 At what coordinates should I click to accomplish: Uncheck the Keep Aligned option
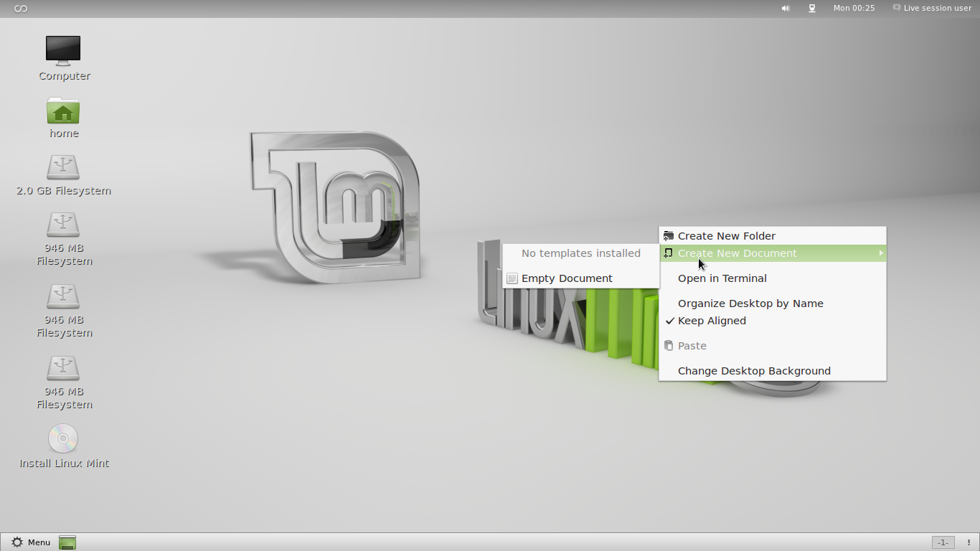712,321
